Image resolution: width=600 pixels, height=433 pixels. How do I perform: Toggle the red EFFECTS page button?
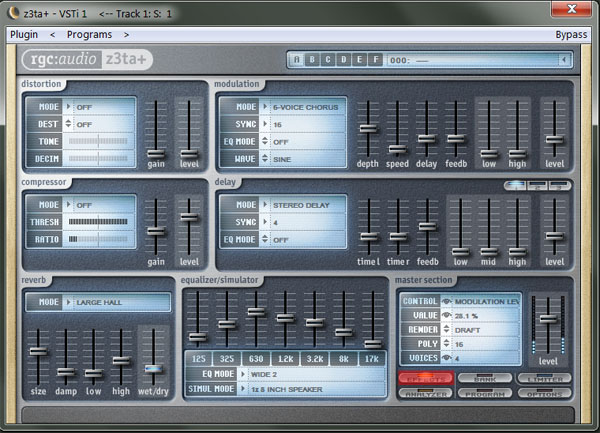coord(426,378)
